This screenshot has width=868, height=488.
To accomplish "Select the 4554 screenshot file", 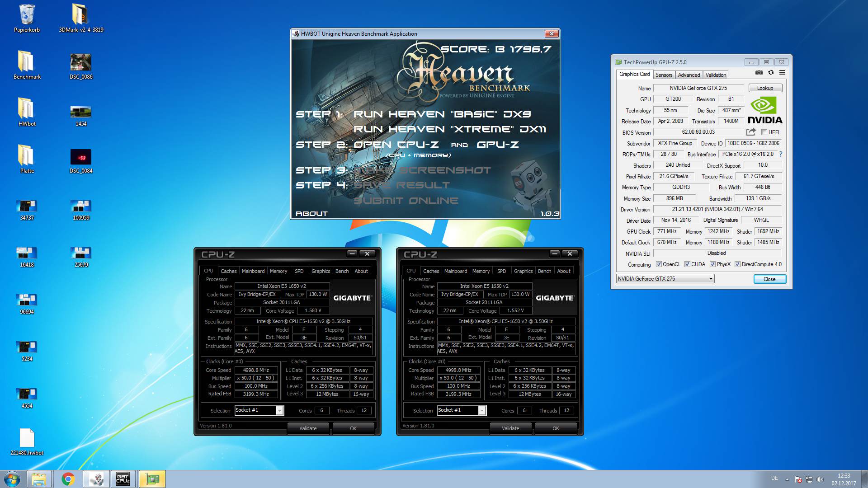I will pyautogui.click(x=27, y=398).
